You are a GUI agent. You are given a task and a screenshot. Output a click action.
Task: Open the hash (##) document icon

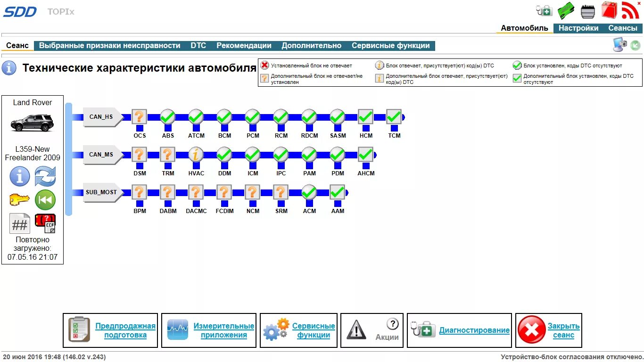(20, 223)
